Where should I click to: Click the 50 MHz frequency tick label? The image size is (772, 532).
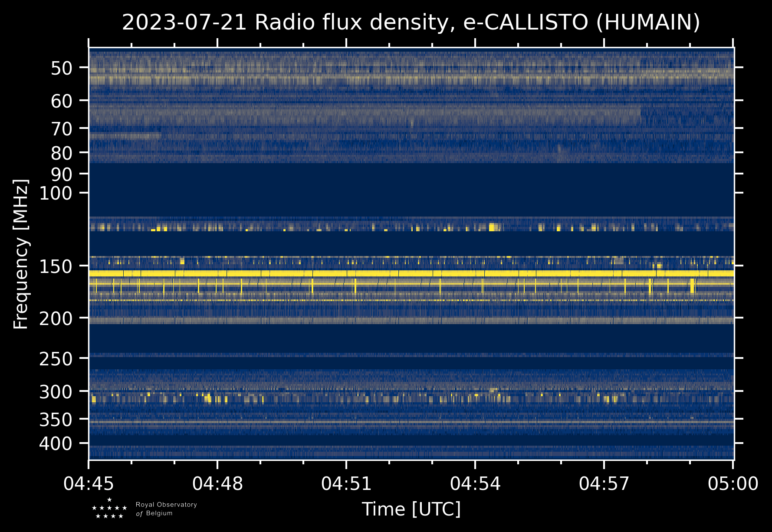pos(61,68)
